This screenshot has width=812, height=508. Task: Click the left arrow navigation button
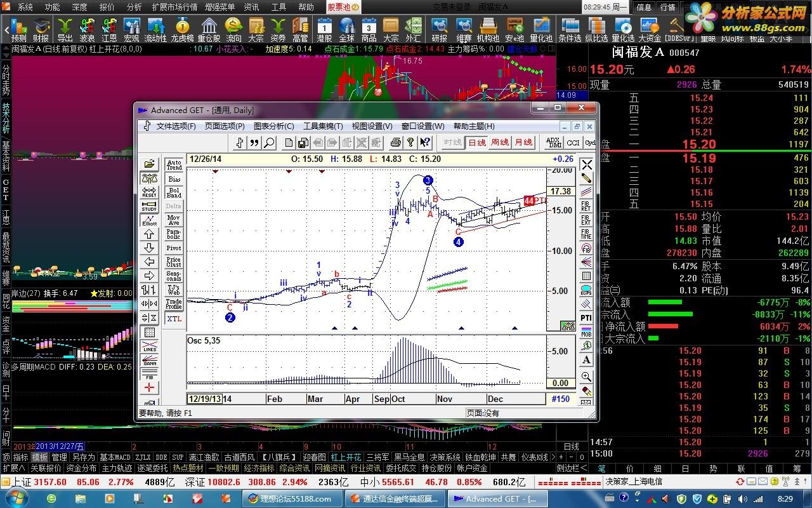(149, 262)
